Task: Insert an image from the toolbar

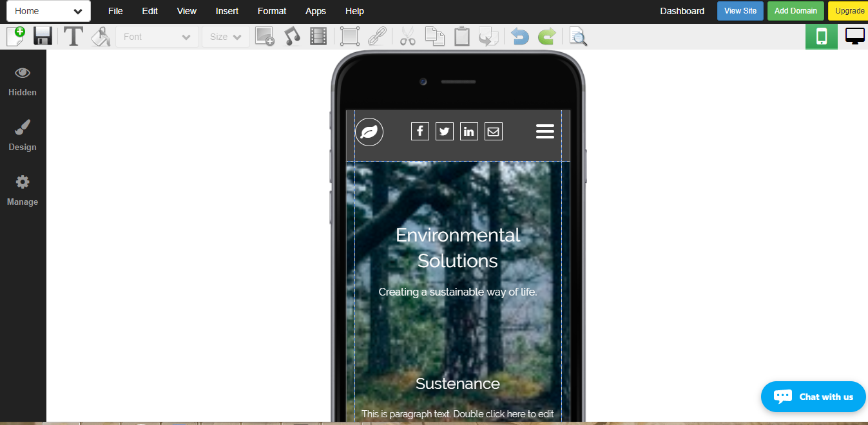Action: point(264,36)
